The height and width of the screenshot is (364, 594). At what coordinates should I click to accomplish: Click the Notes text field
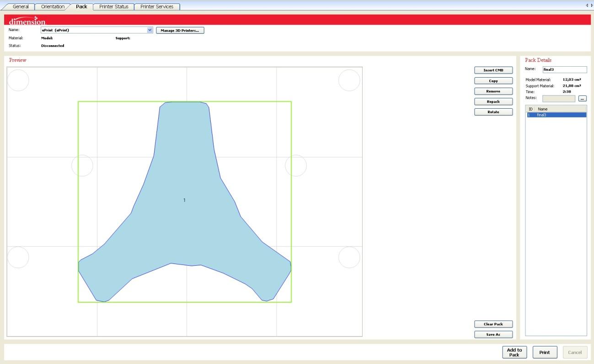[559, 99]
